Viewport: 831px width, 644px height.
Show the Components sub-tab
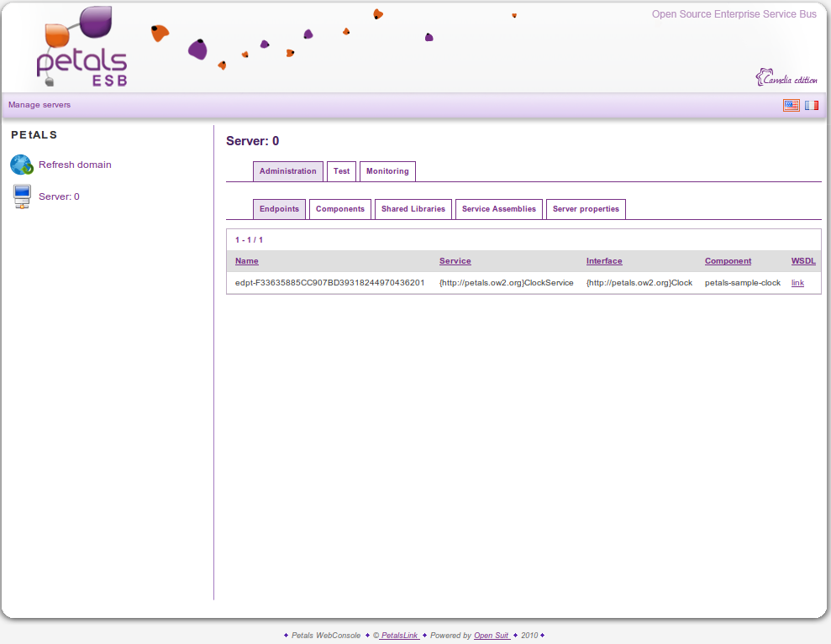pyautogui.click(x=340, y=209)
